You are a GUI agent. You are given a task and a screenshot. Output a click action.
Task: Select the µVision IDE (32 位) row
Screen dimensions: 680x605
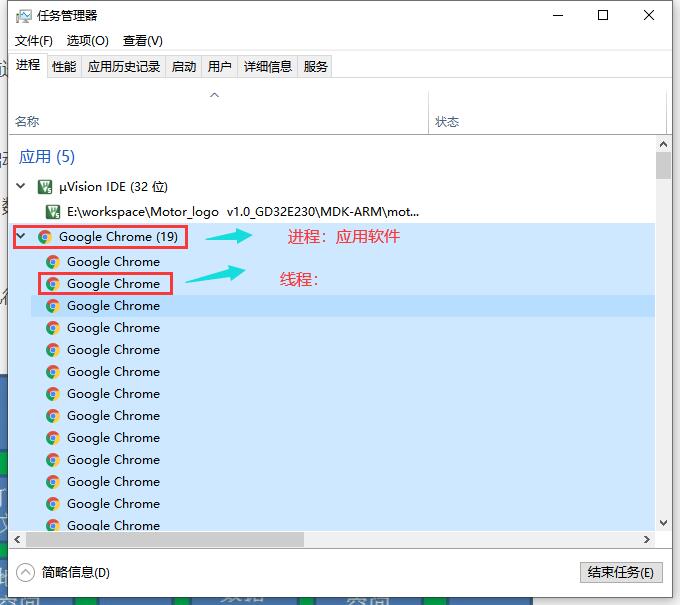(x=331, y=187)
